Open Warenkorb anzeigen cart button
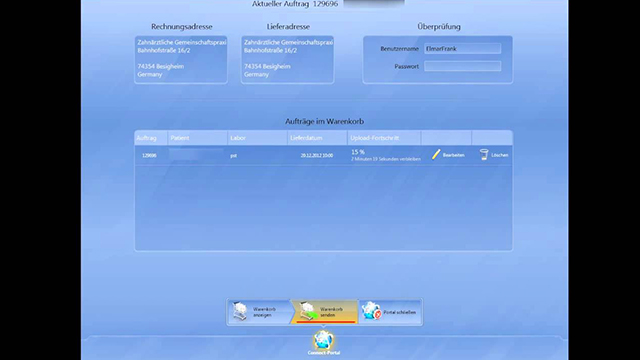The image size is (640, 360). (x=259, y=312)
